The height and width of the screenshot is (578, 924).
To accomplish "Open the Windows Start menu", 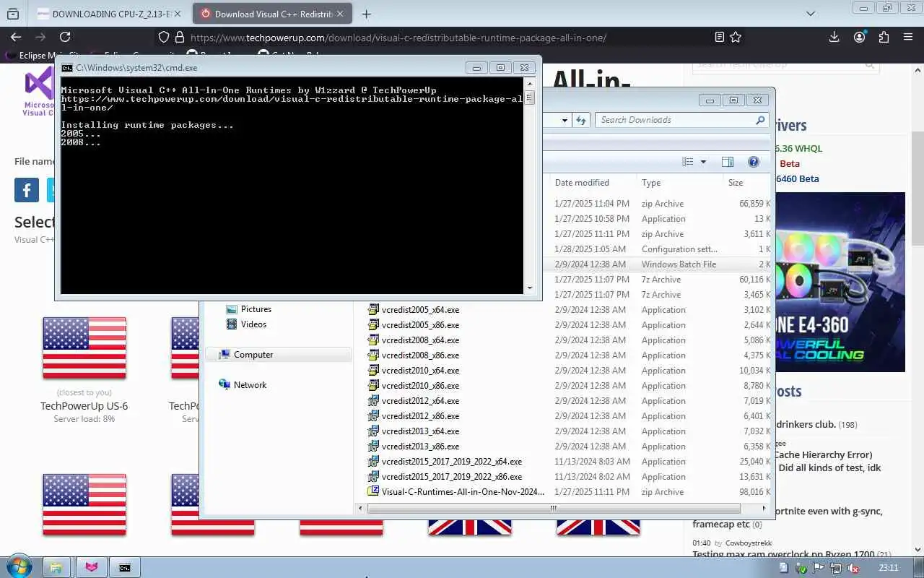I will pyautogui.click(x=18, y=567).
